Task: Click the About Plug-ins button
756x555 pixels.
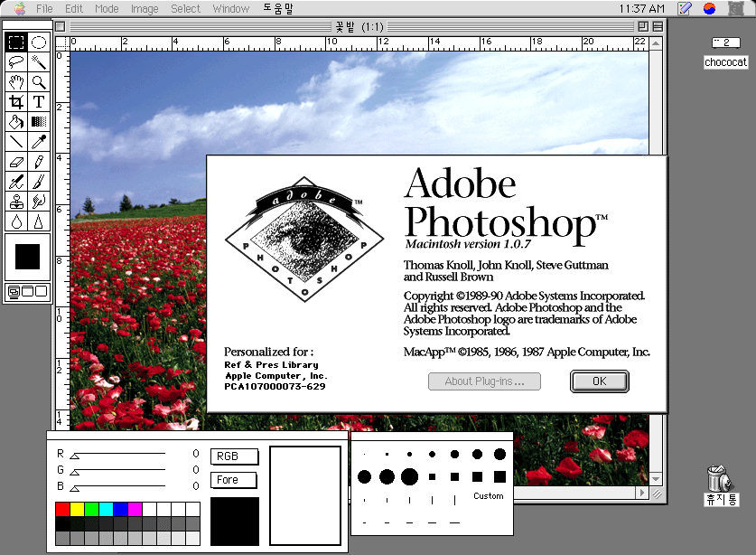Action: click(484, 381)
